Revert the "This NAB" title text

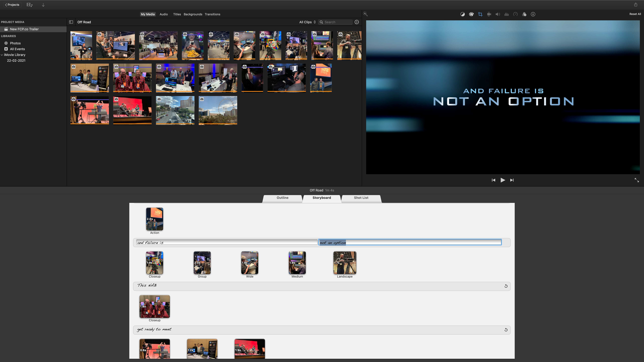coord(506,286)
